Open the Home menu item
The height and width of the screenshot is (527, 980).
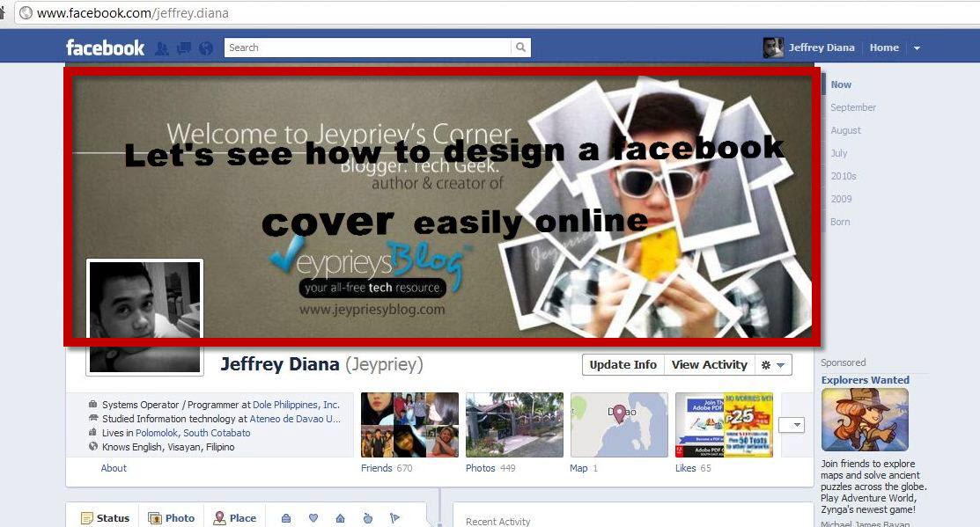coord(884,48)
